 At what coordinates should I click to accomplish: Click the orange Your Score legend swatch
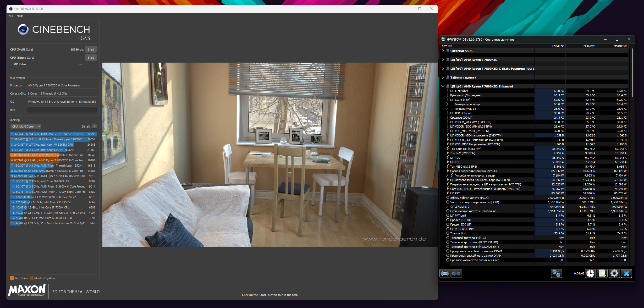(12, 278)
